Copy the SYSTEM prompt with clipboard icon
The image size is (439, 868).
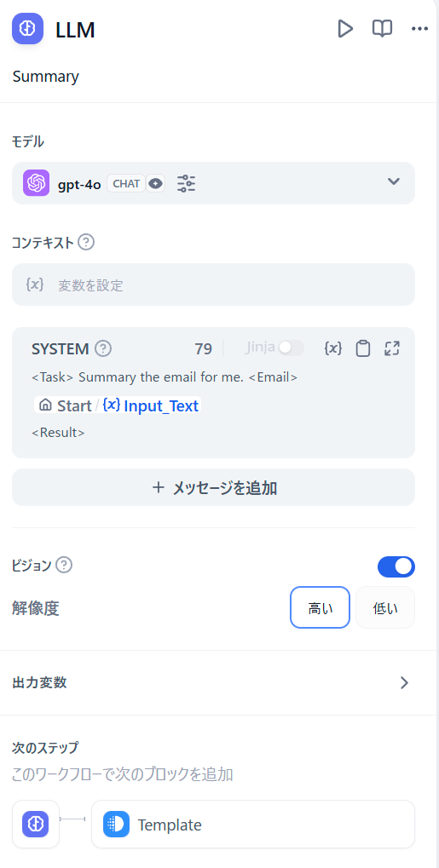363,348
